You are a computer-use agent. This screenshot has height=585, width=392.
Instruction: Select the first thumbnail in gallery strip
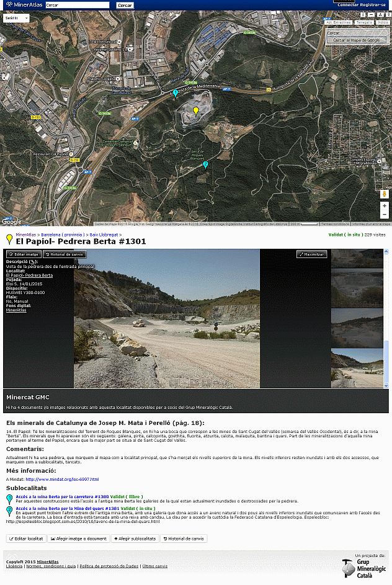click(x=357, y=258)
